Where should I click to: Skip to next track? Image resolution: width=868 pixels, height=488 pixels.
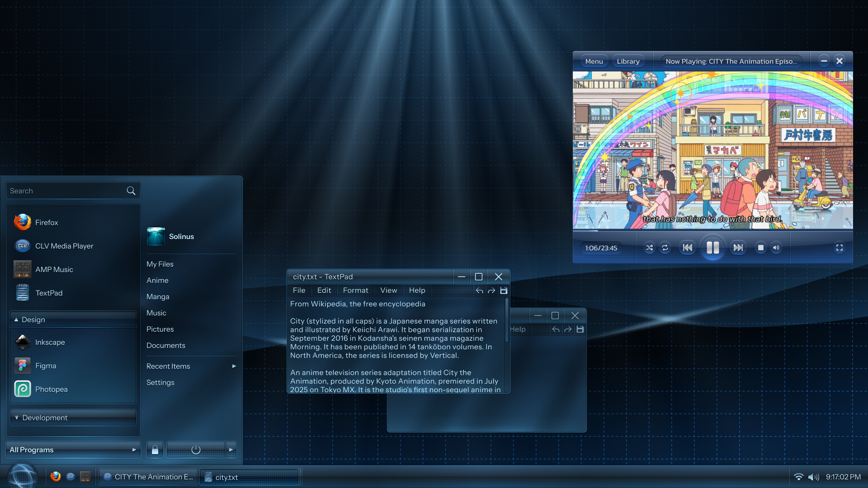tap(738, 248)
